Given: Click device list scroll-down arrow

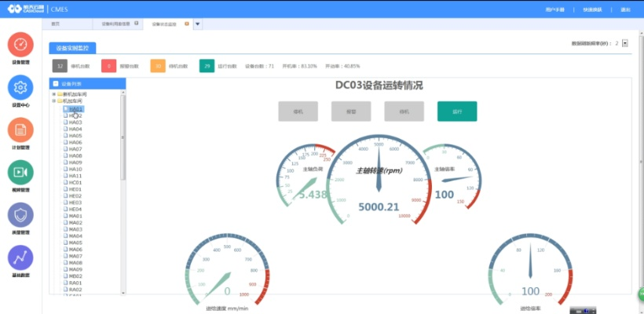Looking at the screenshot, I should pos(123,293).
